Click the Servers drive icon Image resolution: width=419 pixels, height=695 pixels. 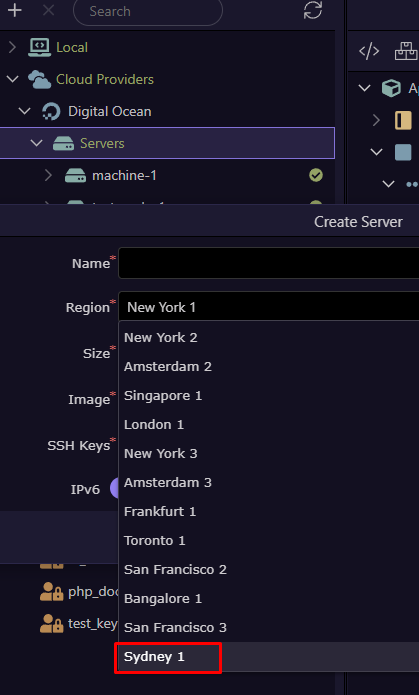click(x=63, y=143)
